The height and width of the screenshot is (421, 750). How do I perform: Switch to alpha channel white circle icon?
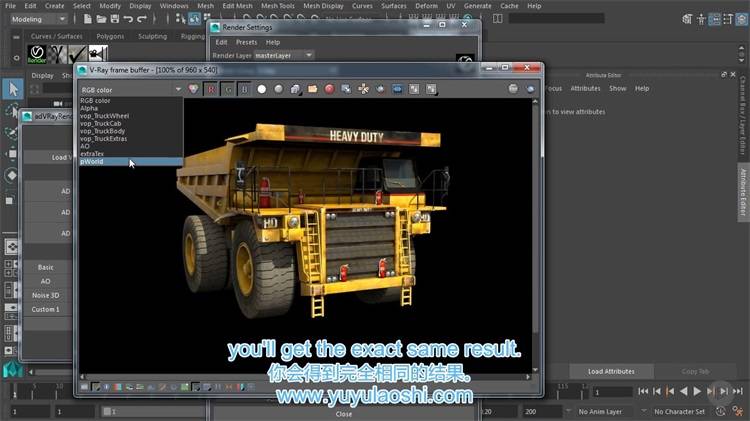261,89
